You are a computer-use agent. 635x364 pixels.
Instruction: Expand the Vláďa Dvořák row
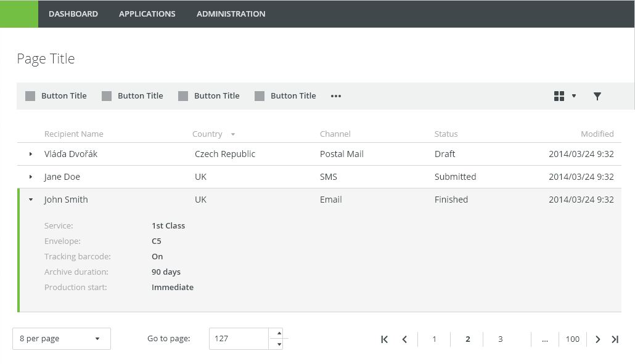pos(31,154)
